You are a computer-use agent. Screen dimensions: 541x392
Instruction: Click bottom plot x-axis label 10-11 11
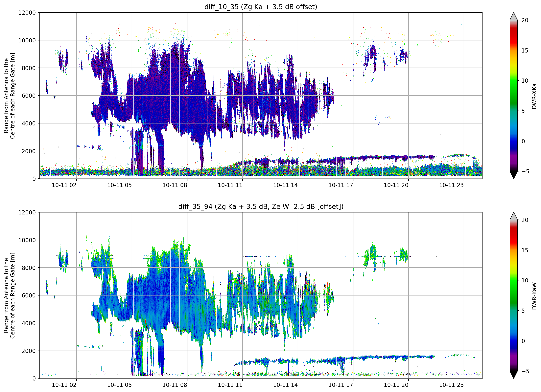230,385
